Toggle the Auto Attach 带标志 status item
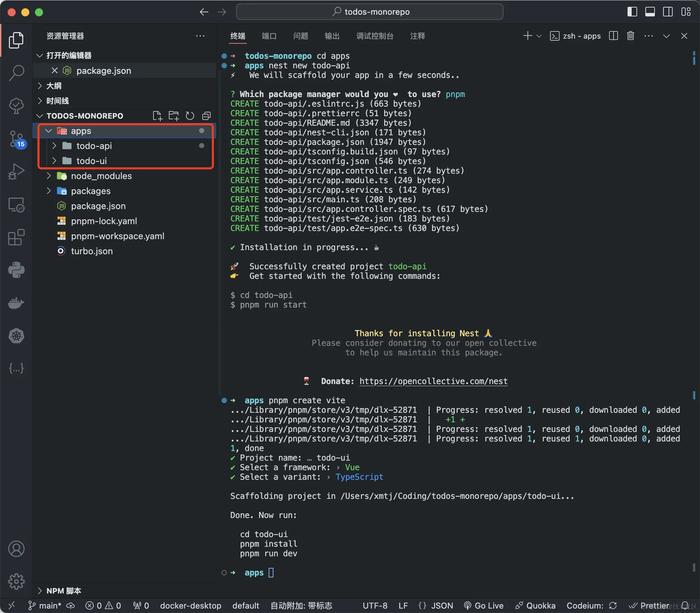The width and height of the screenshot is (700, 613). (x=301, y=605)
